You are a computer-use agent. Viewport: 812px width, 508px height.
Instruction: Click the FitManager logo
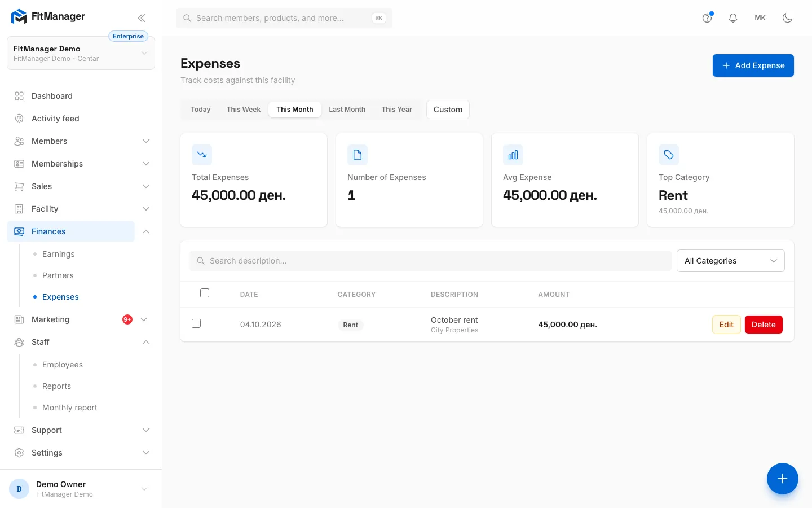(48, 17)
